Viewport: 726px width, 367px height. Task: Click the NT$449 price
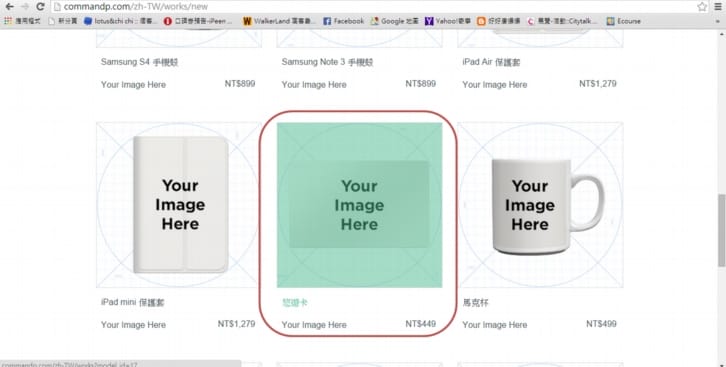point(420,324)
